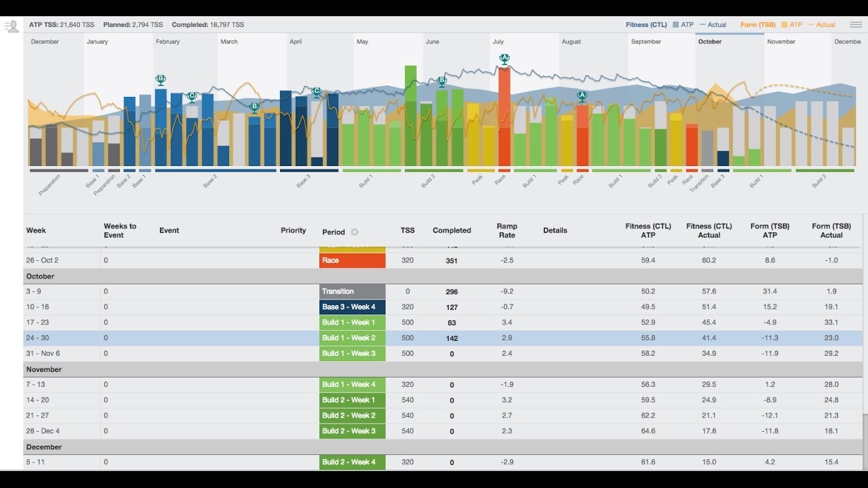Toggle Fitness (CTL) ATP legend series

pyautogui.click(x=683, y=25)
